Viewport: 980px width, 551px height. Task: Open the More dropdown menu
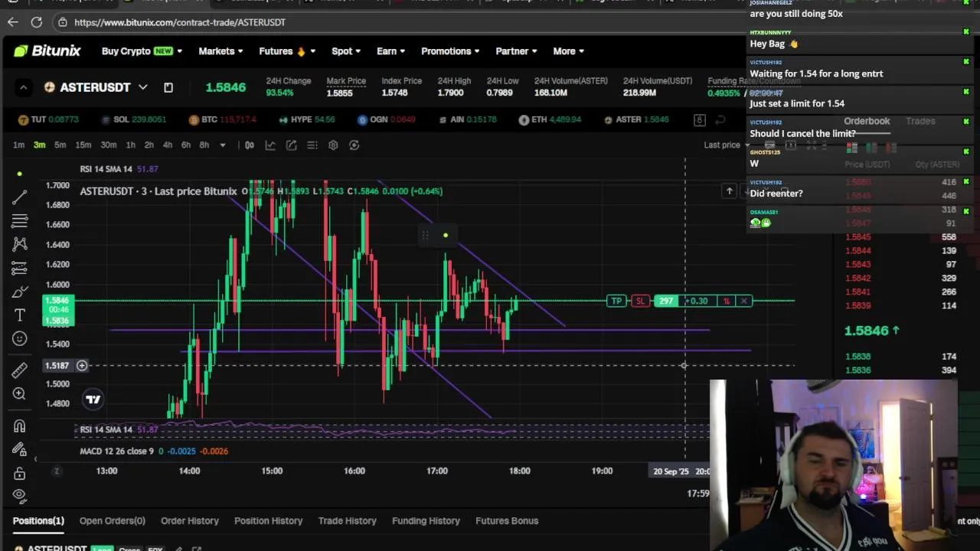pyautogui.click(x=568, y=51)
